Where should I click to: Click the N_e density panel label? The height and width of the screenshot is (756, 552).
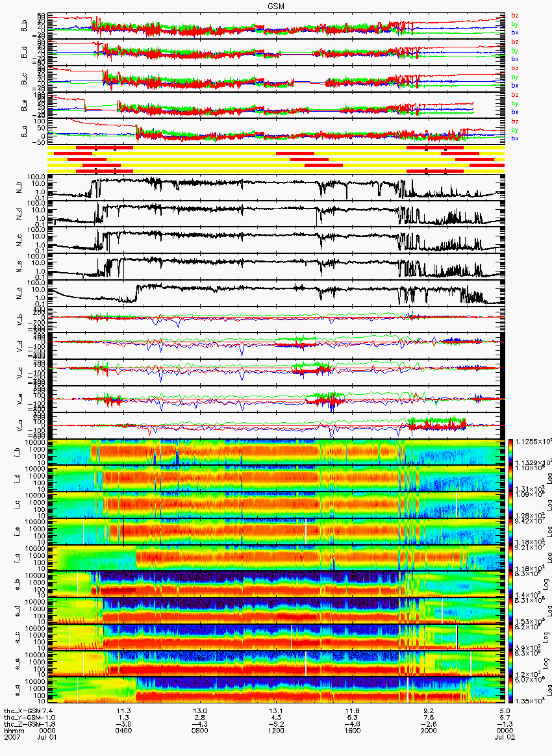[x=19, y=267]
